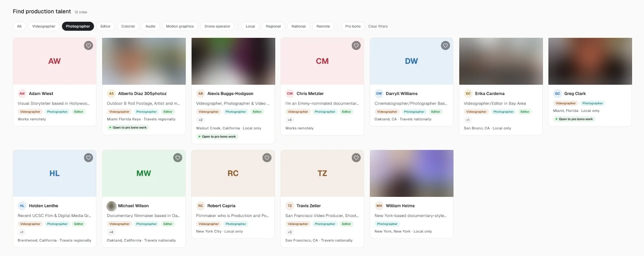Viewport: 644px width, 256px height.
Task: Click Open to pro bono work badge on Greg Clark
Action: click(574, 119)
